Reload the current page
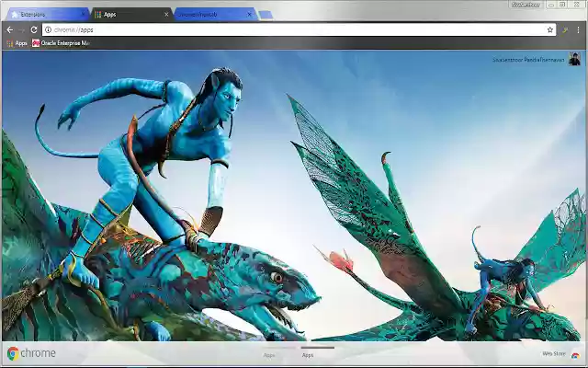588x368 pixels. click(x=34, y=29)
